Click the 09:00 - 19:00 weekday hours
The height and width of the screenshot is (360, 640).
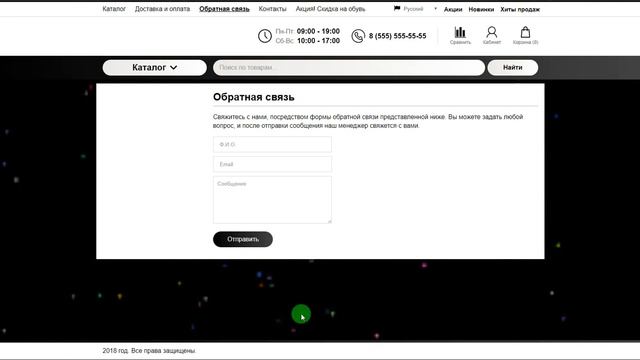tap(318, 31)
